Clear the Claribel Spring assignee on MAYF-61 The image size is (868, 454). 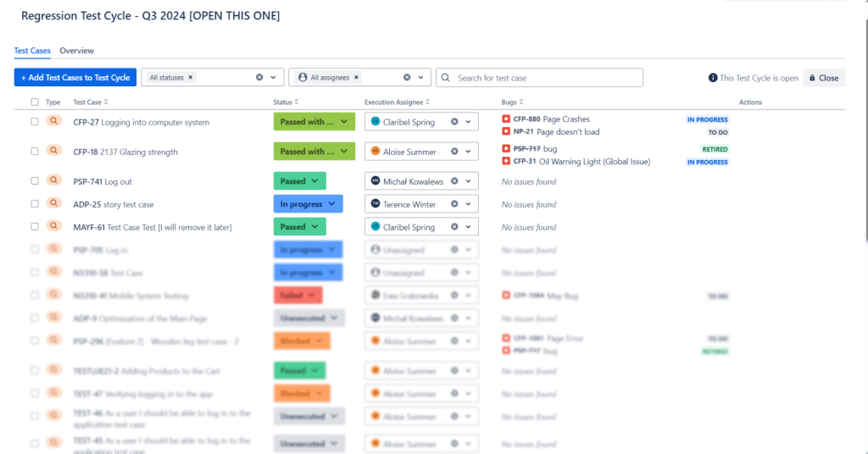coord(454,227)
